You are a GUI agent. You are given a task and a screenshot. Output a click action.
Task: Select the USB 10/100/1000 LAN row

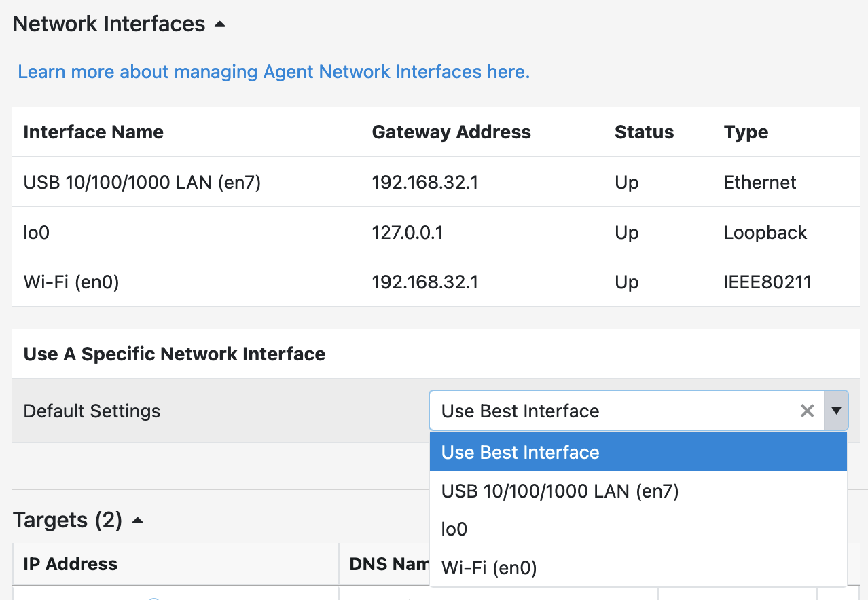click(x=204, y=182)
